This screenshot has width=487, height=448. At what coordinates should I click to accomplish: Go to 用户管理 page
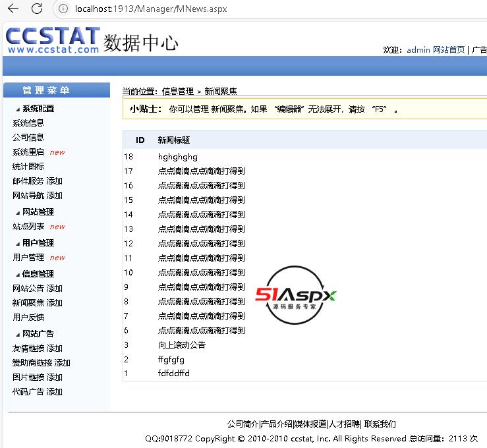pyautogui.click(x=28, y=258)
